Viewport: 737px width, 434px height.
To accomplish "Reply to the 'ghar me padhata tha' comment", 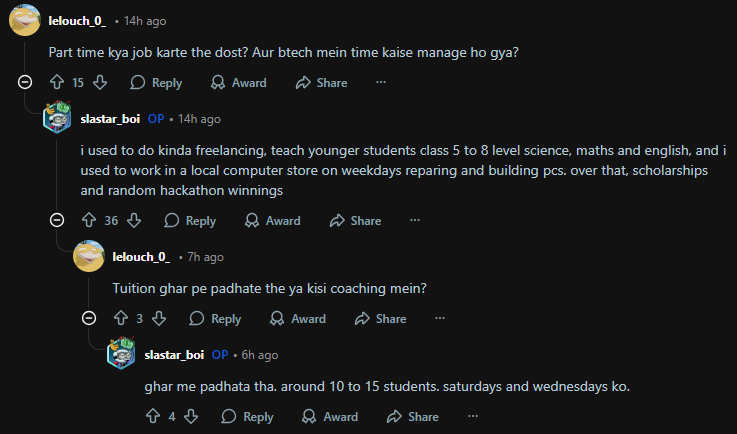I will [246, 416].
